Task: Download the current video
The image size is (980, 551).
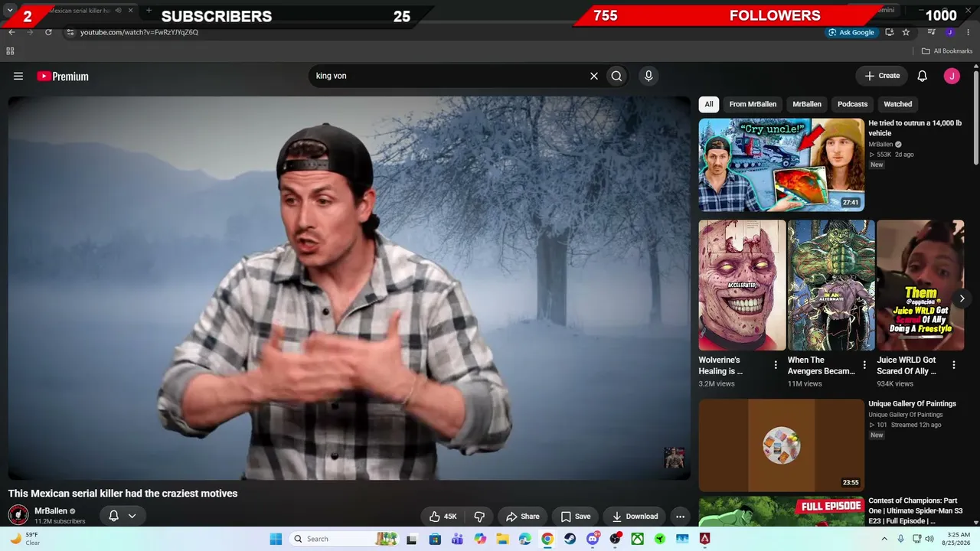Action: pyautogui.click(x=635, y=517)
